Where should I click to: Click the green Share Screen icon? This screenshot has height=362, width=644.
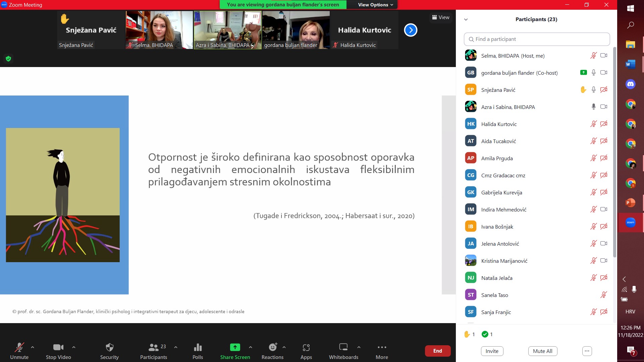click(235, 347)
